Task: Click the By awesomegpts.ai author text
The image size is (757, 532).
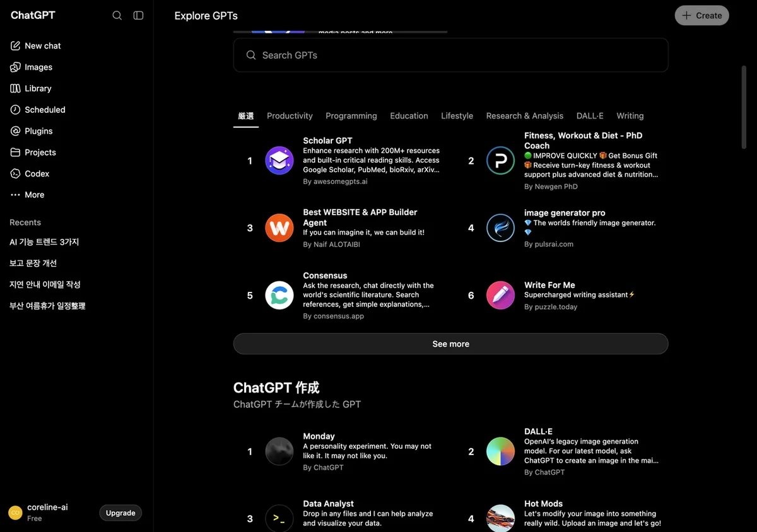Action: pos(335,182)
